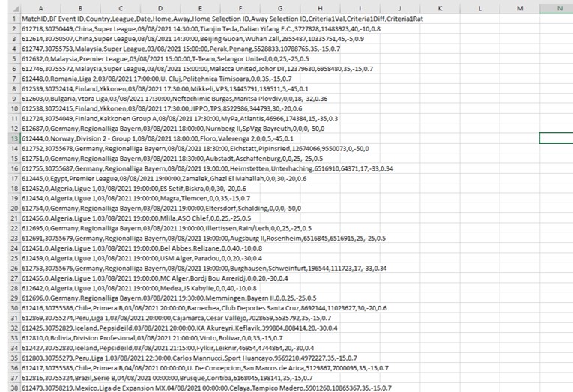Select column K header
This screenshot has height=392, width=573.
pos(440,8)
